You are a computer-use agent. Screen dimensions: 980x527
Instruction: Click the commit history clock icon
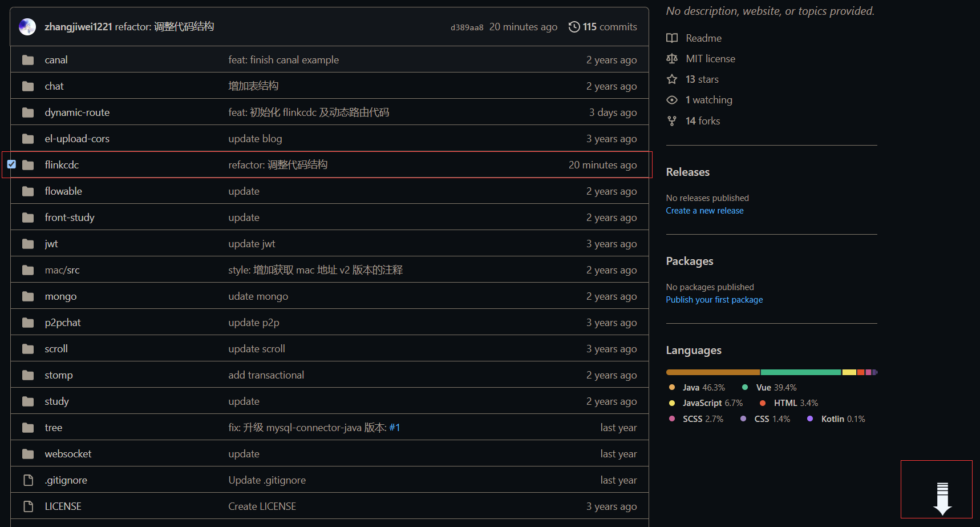click(574, 27)
